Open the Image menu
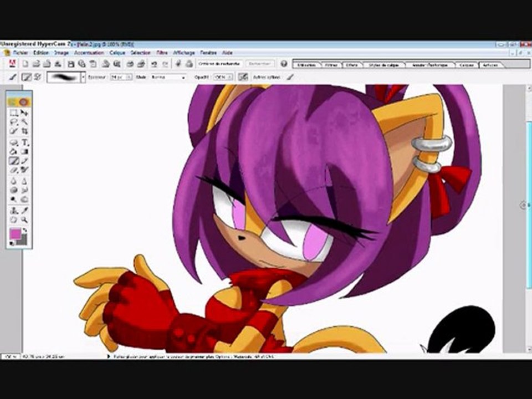This screenshot has height=399, width=532. [x=62, y=53]
